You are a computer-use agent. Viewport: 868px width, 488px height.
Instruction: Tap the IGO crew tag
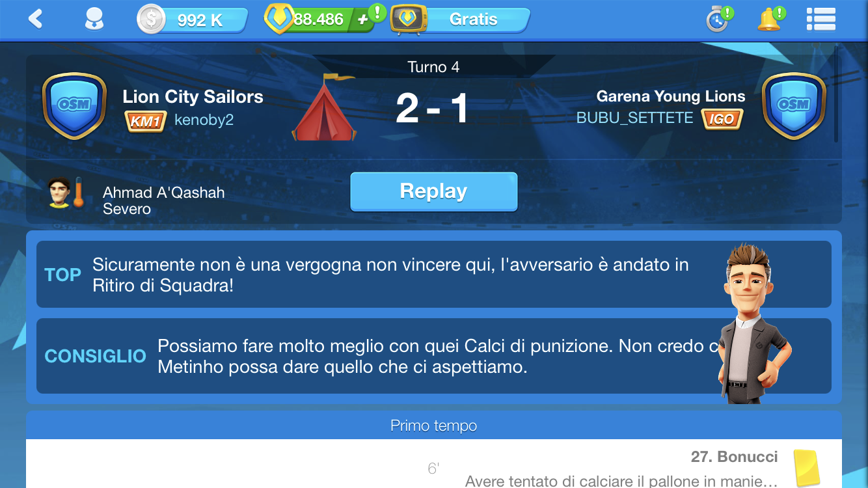722,119
